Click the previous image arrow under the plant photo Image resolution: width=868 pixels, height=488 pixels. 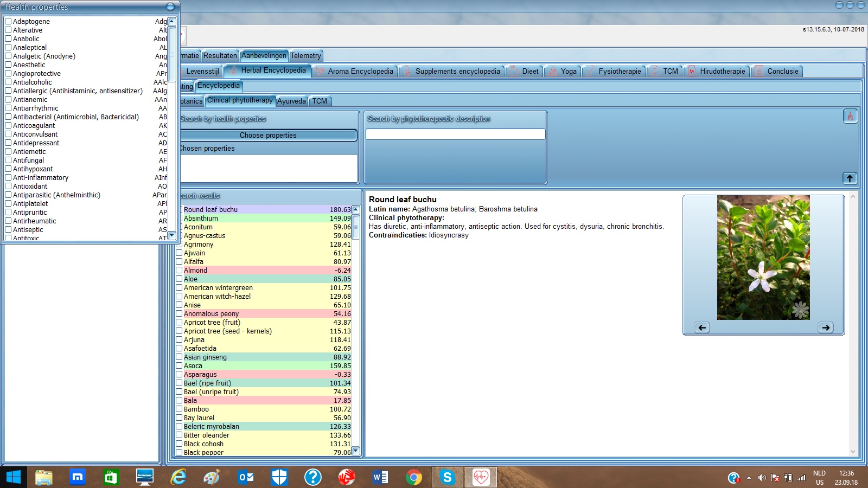702,328
